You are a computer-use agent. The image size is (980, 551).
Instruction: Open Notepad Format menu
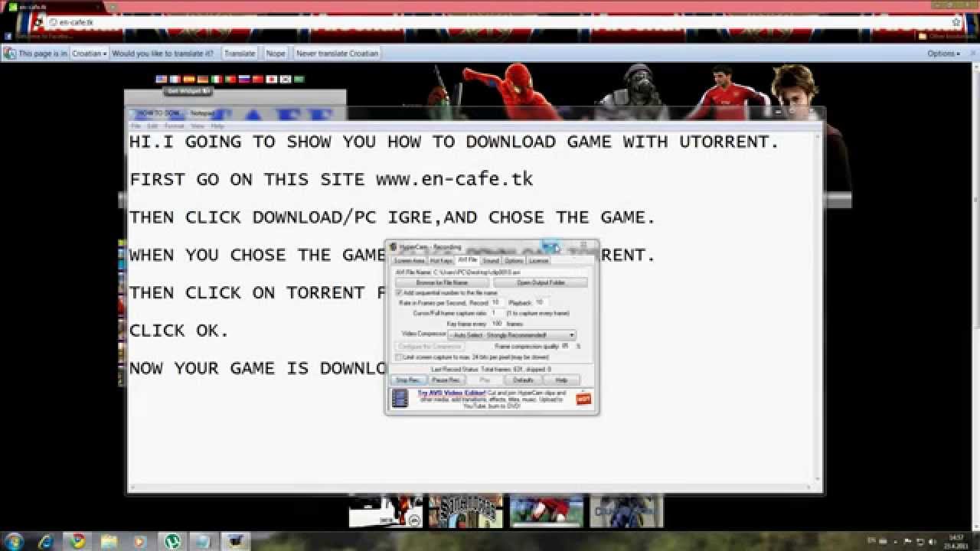175,126
